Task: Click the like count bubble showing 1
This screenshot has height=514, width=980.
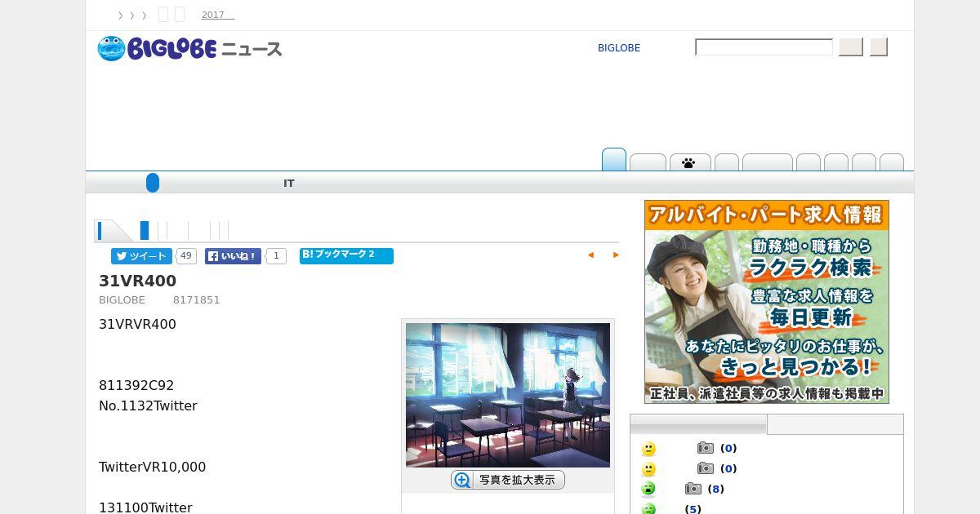Action: tap(276, 256)
